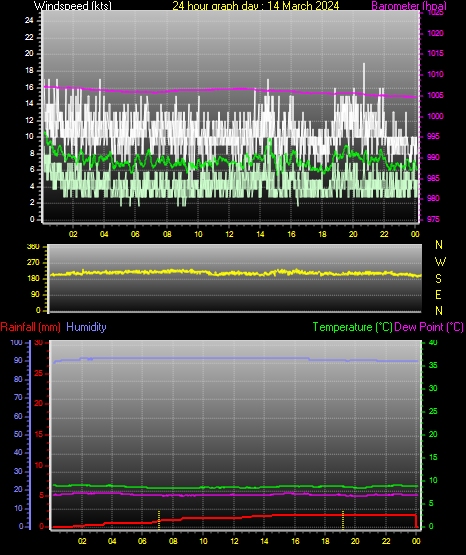This screenshot has height=555, width=466.
Task: Click the 16 hour tick on lower graph
Action: point(295,541)
